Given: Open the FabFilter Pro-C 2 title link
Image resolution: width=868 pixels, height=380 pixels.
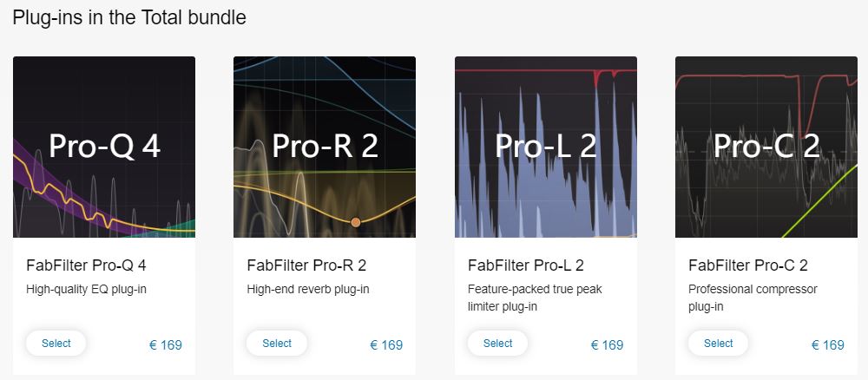Looking at the screenshot, I should tap(748, 265).
